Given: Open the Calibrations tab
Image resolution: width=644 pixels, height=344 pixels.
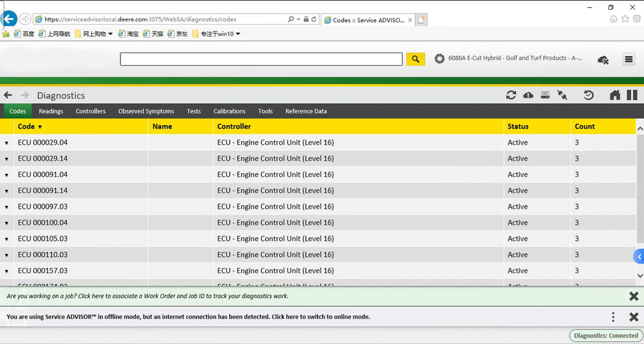Looking at the screenshot, I should pyautogui.click(x=229, y=111).
